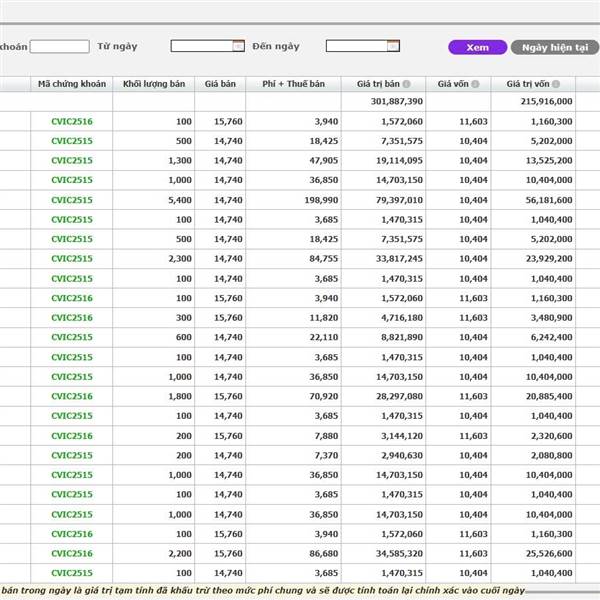This screenshot has width=600, height=600.
Task: Click inside the 'Đến ngày' date field
Action: tap(356, 46)
